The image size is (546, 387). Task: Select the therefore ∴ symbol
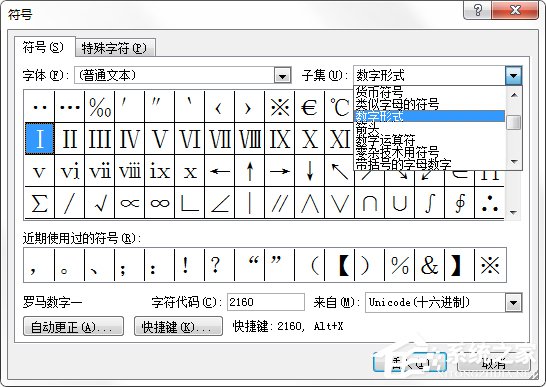[x=489, y=203]
